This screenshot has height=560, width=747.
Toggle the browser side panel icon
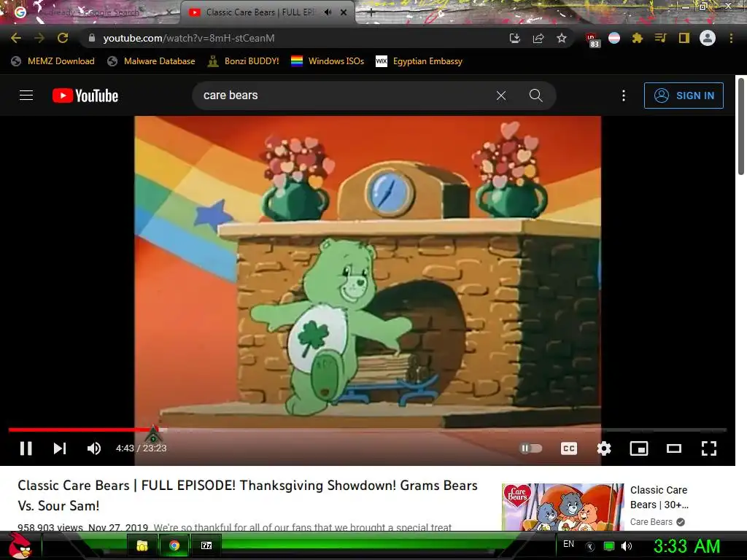[x=684, y=38]
